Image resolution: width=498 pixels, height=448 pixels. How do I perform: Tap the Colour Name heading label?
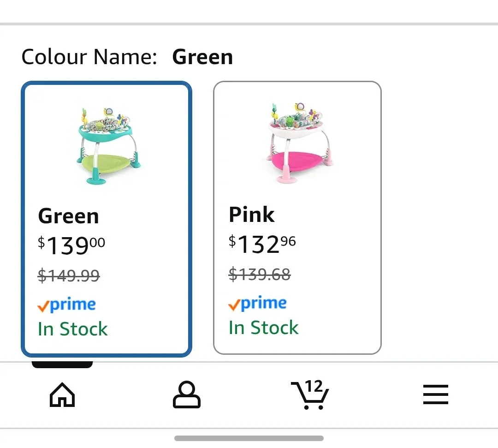[89, 57]
